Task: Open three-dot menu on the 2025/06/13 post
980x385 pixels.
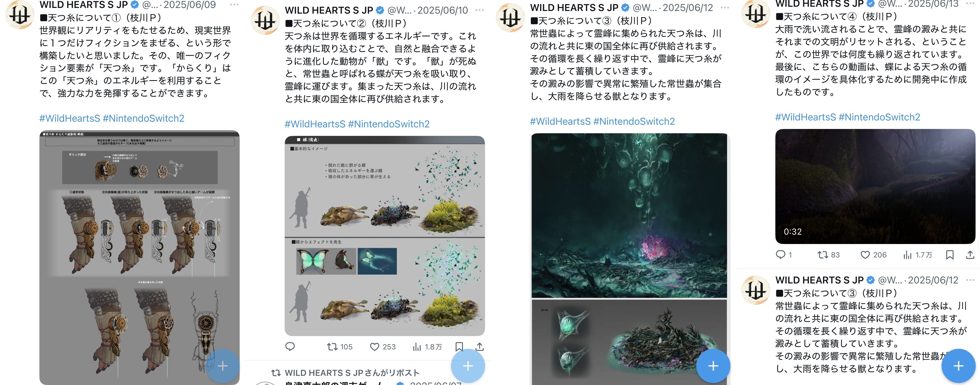Action: tap(970, 4)
